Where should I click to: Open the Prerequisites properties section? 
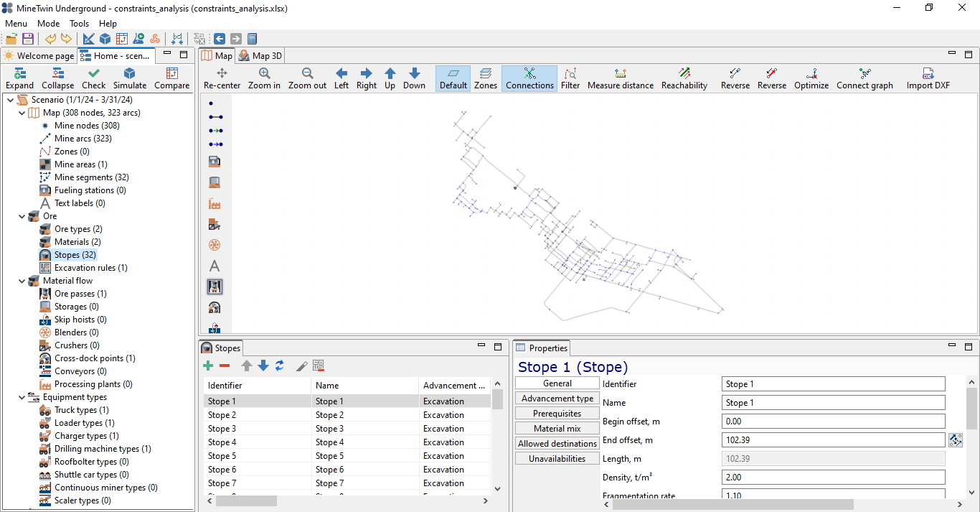tap(557, 414)
